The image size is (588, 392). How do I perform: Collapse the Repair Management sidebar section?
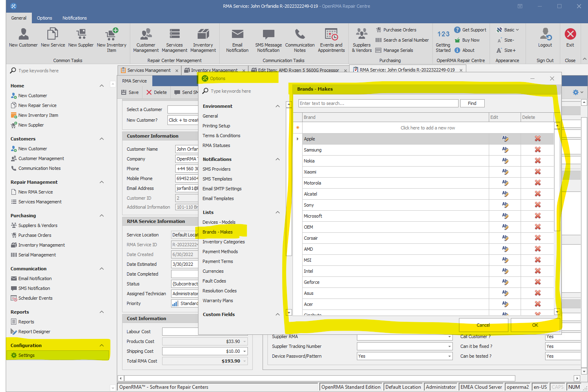(102, 182)
